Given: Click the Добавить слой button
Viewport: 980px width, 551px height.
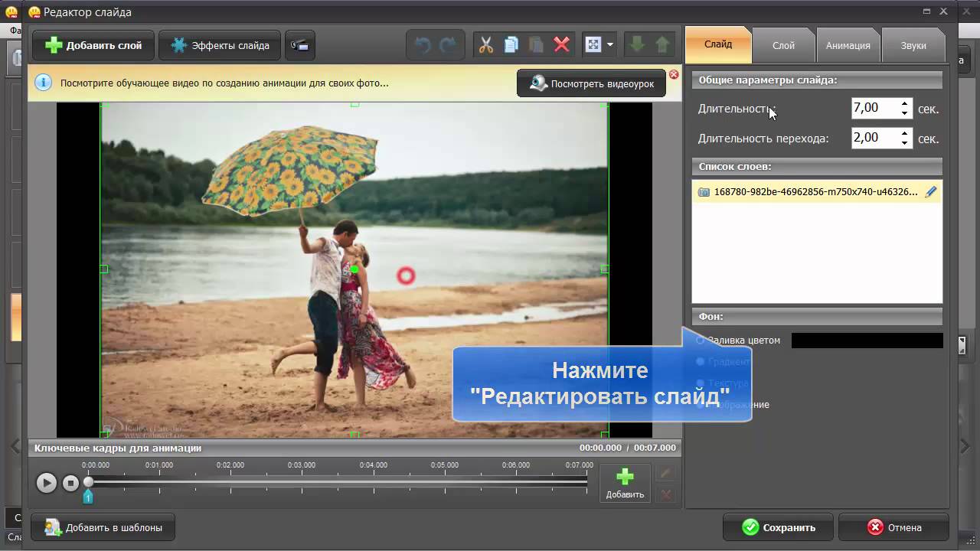Looking at the screenshot, I should [93, 45].
